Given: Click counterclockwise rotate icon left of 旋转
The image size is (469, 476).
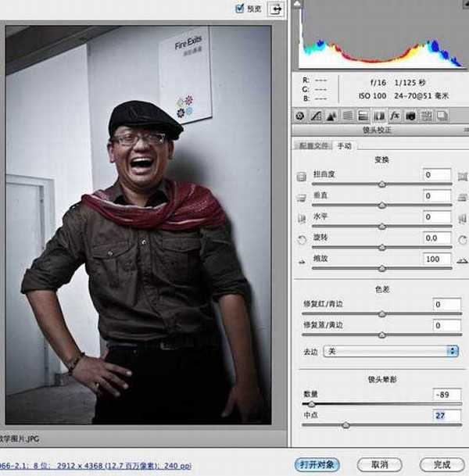Looking at the screenshot, I should pos(301,240).
